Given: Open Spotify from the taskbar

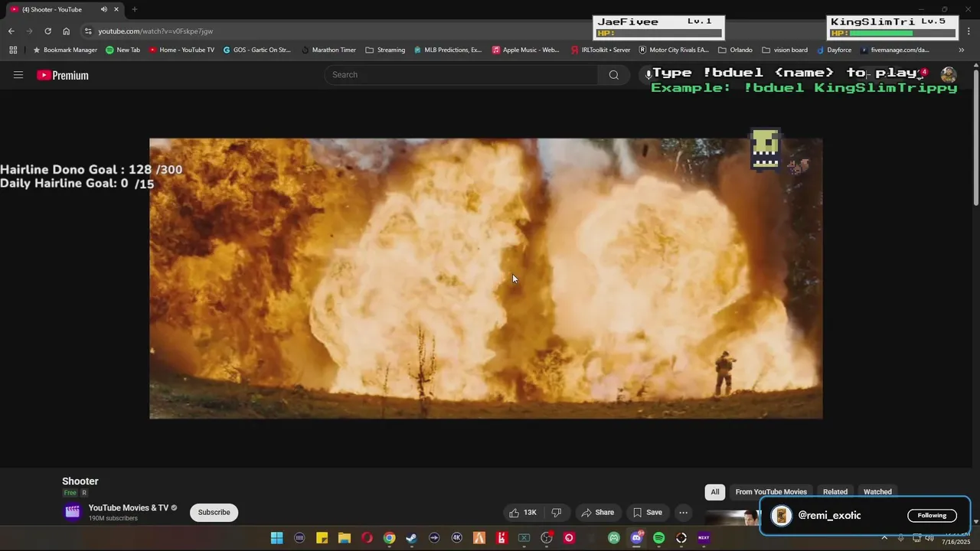Looking at the screenshot, I should 658,538.
